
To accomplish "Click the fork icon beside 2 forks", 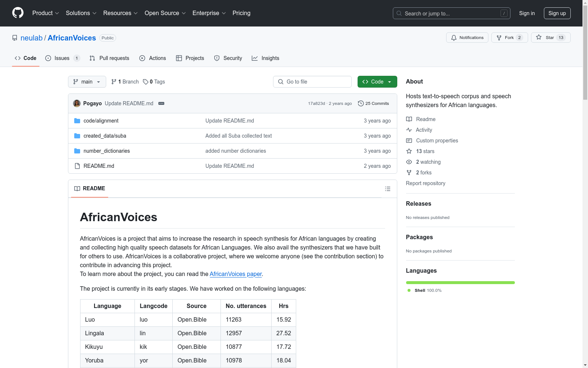I will click(409, 173).
